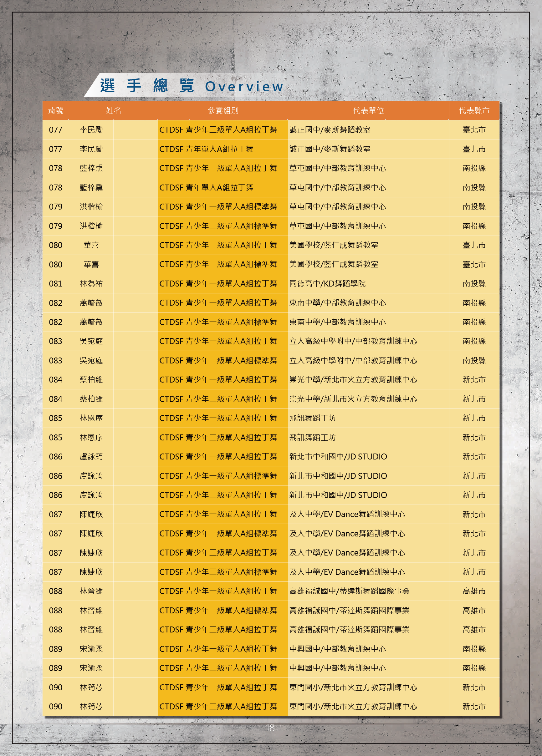Click page number 18 at the bottom
Viewport: 542px width, 756px height.
click(x=270, y=728)
